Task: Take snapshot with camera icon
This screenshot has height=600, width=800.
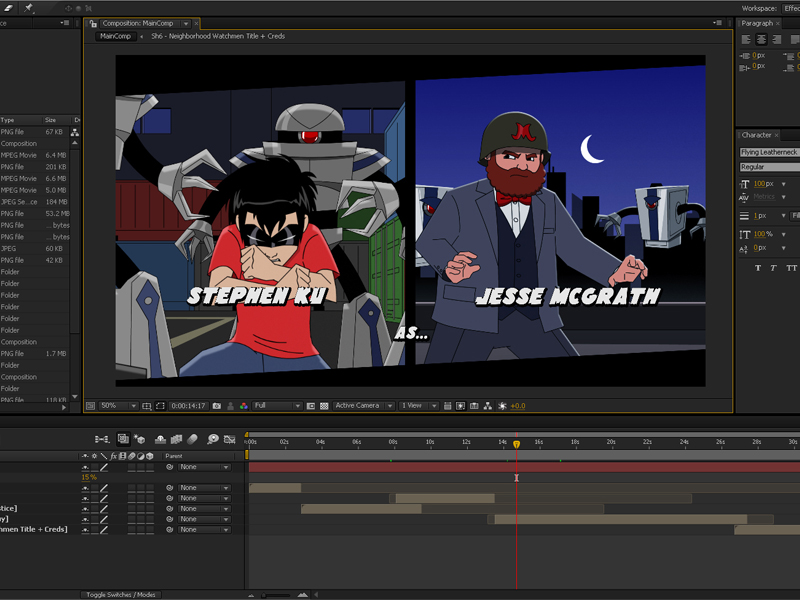Action: pyautogui.click(x=217, y=406)
